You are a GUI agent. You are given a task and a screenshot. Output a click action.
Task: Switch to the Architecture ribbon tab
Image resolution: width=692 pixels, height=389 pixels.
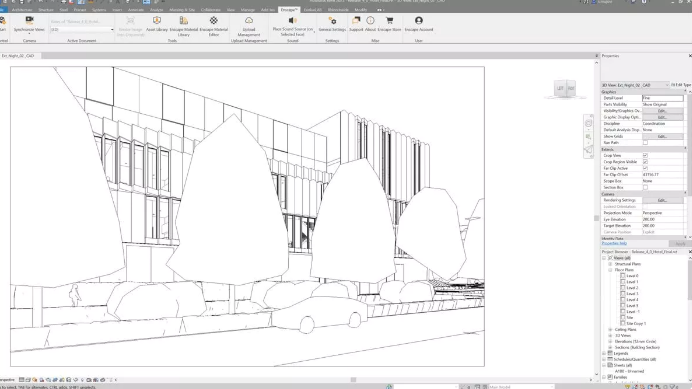click(x=22, y=10)
